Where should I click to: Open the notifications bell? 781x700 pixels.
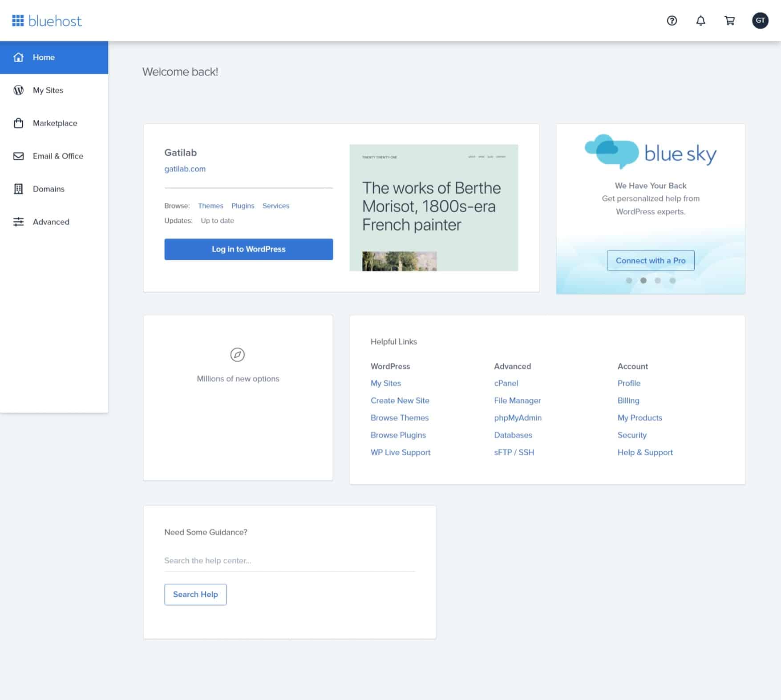[700, 20]
